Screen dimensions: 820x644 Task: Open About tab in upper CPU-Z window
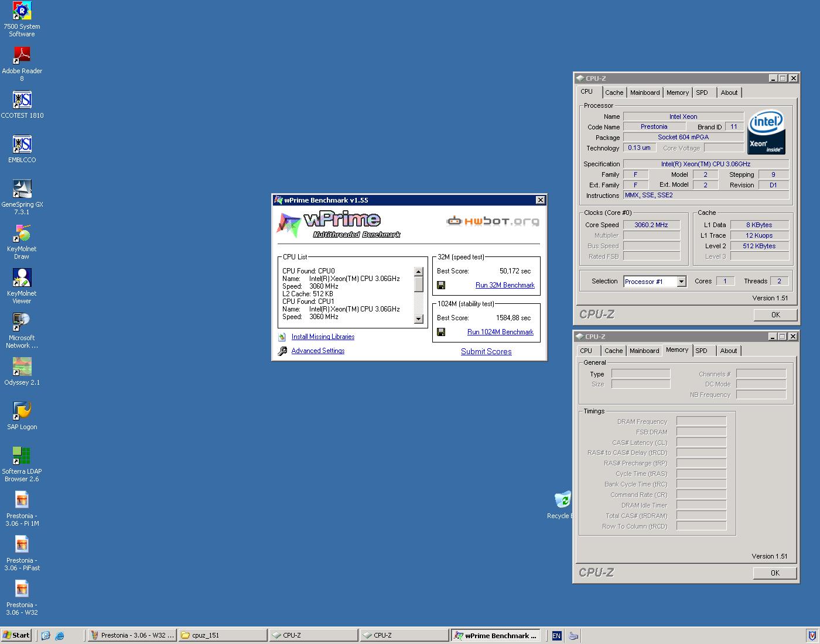[x=729, y=93]
